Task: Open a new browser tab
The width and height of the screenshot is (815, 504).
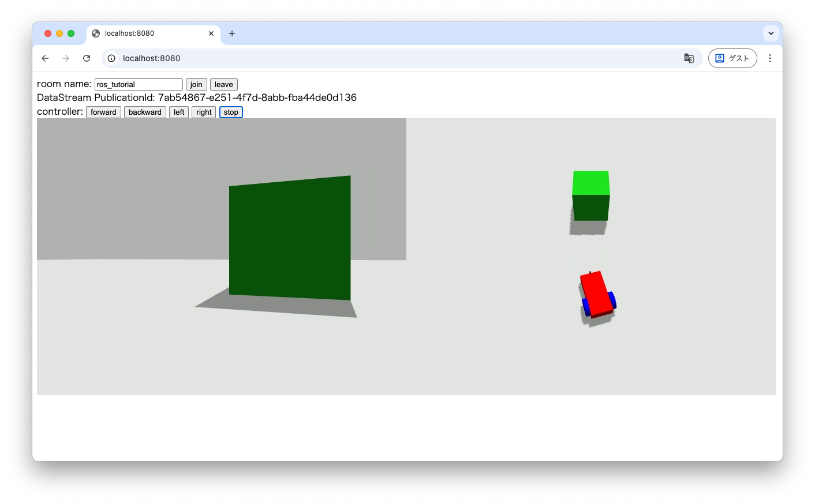Action: tap(232, 33)
